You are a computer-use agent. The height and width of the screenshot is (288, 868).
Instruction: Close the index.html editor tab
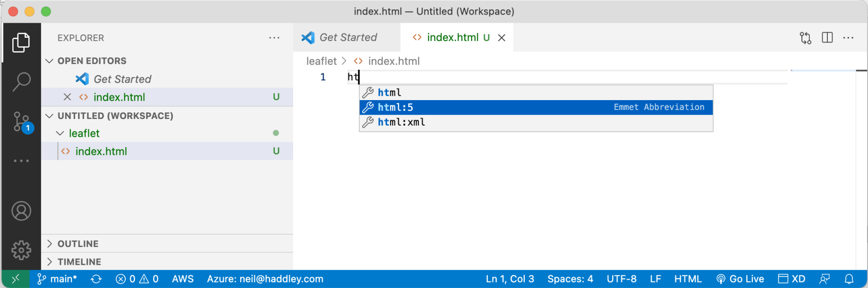click(502, 38)
